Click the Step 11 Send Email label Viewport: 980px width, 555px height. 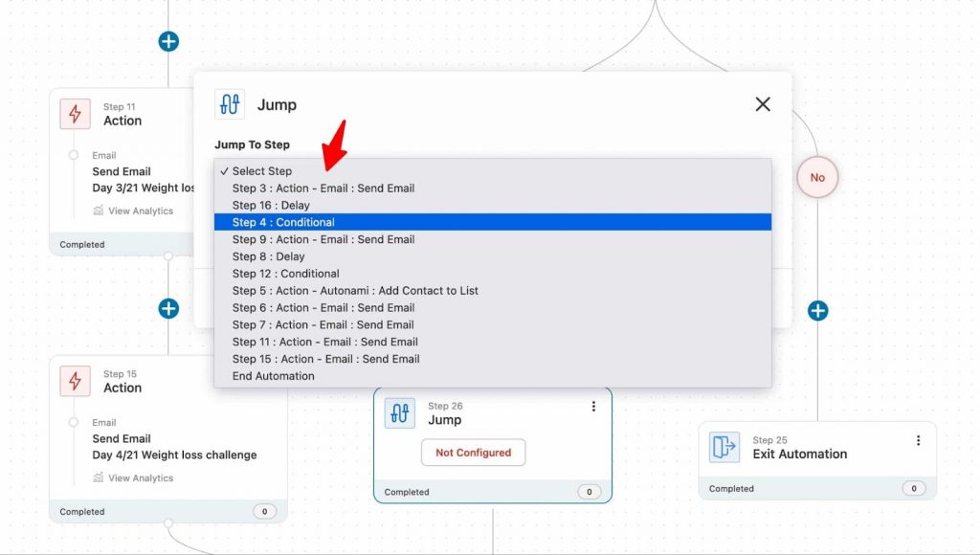tap(122, 171)
